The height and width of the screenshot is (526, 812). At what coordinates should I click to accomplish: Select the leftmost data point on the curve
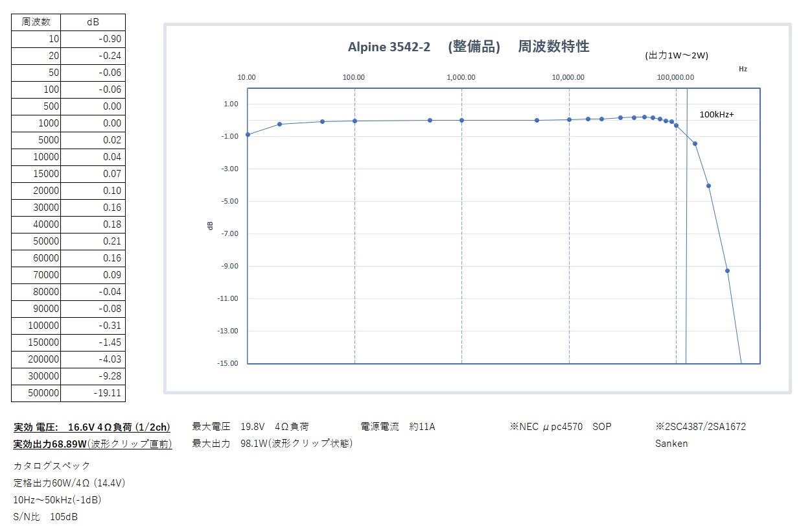click(x=248, y=134)
